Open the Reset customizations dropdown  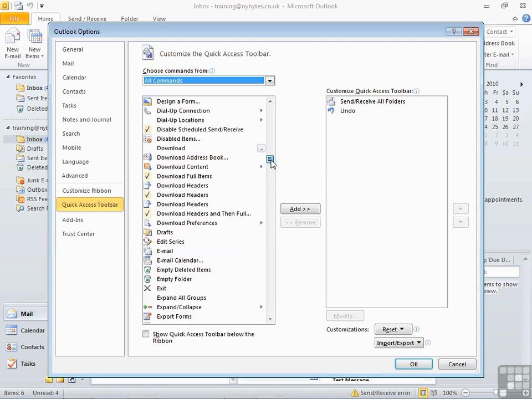(393, 329)
